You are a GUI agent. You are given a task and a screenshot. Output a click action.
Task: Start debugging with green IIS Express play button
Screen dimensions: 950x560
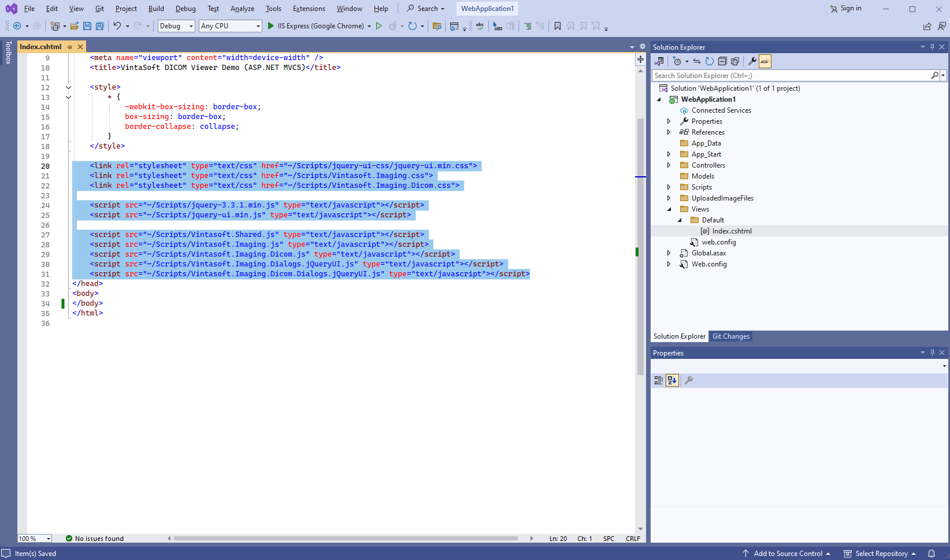pos(270,26)
